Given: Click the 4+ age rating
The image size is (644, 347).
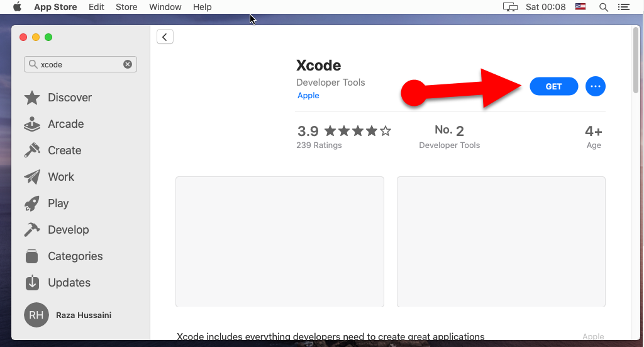Looking at the screenshot, I should point(594,132).
